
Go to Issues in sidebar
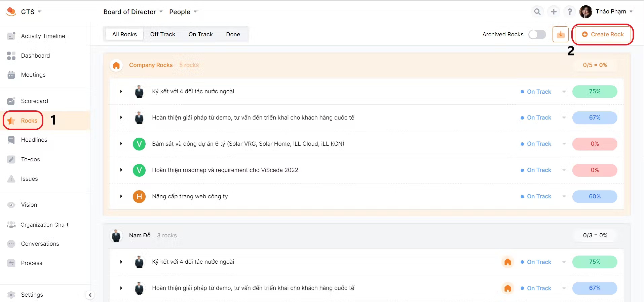coord(29,179)
